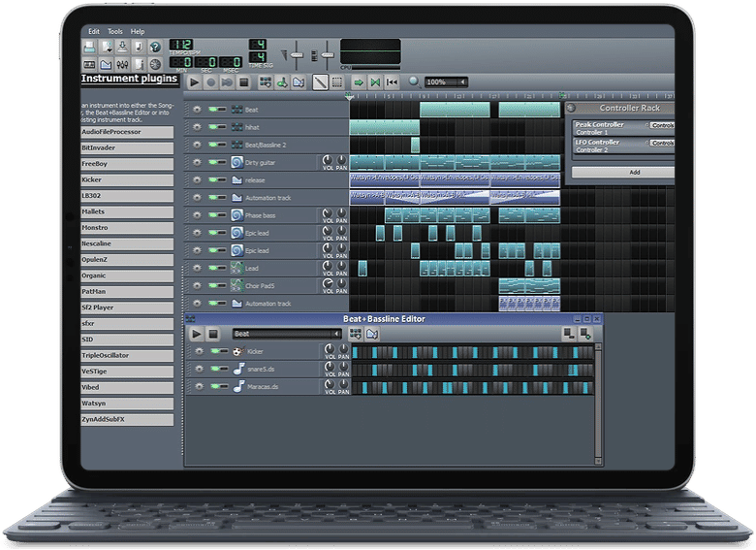Click the tempo BPM display
756x550 pixels.
pyautogui.click(x=181, y=45)
